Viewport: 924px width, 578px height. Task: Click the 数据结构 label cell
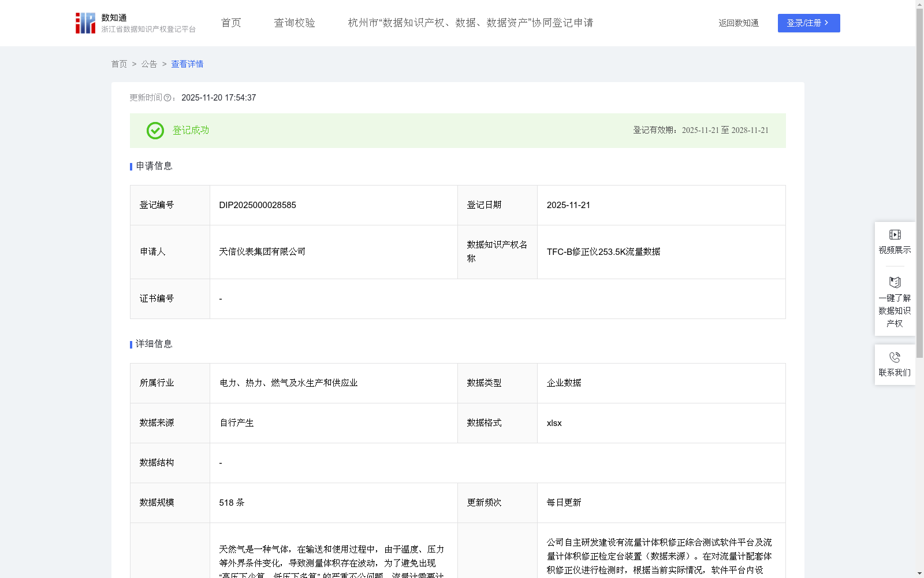pos(170,463)
